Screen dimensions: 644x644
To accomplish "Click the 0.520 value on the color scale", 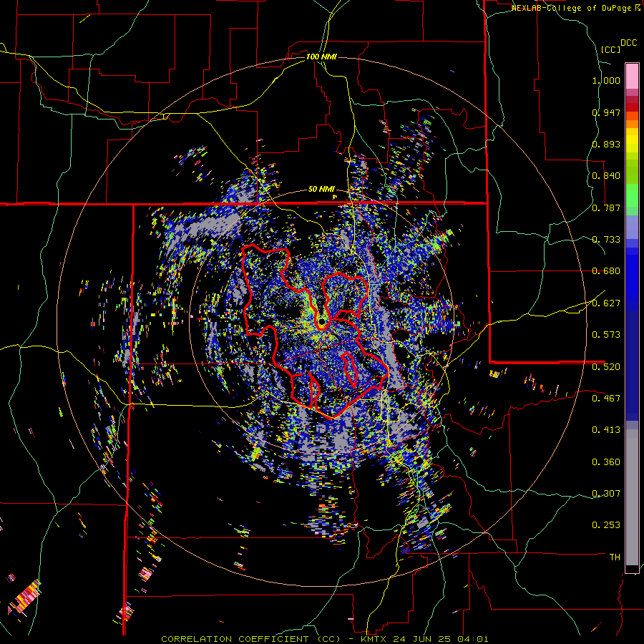I will (x=606, y=367).
